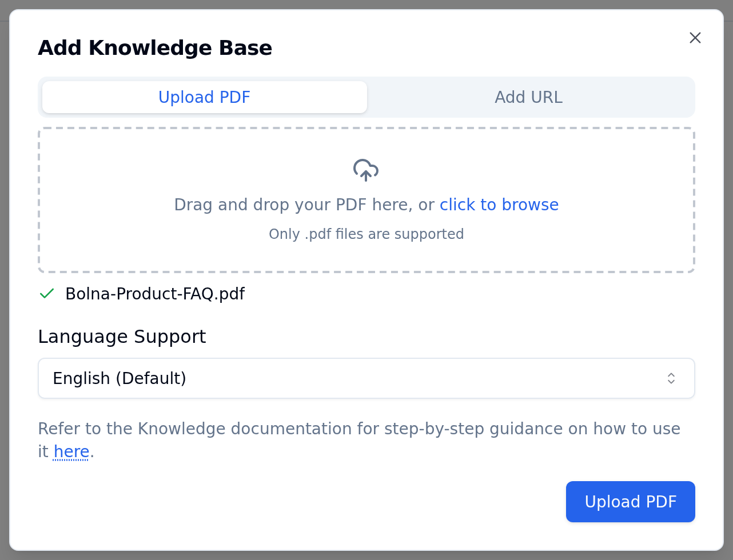Open the Language Support dropdown
Viewport: 733px width, 560px height.
pos(366,378)
